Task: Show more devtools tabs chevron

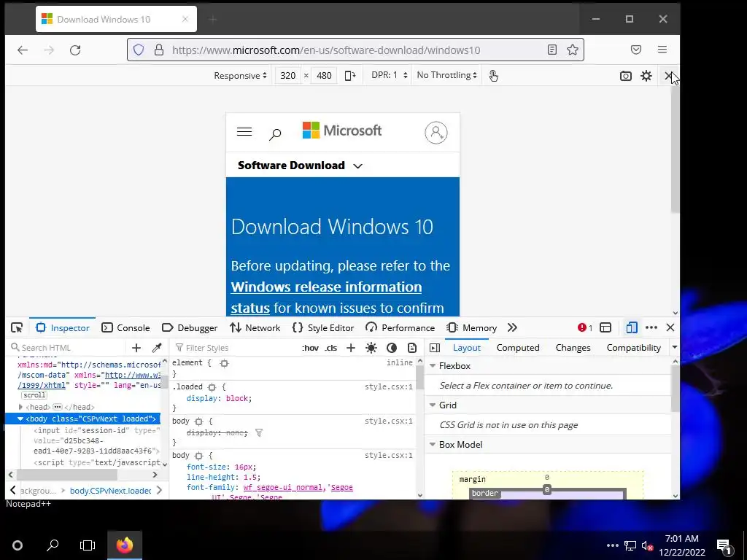Action: click(x=512, y=327)
